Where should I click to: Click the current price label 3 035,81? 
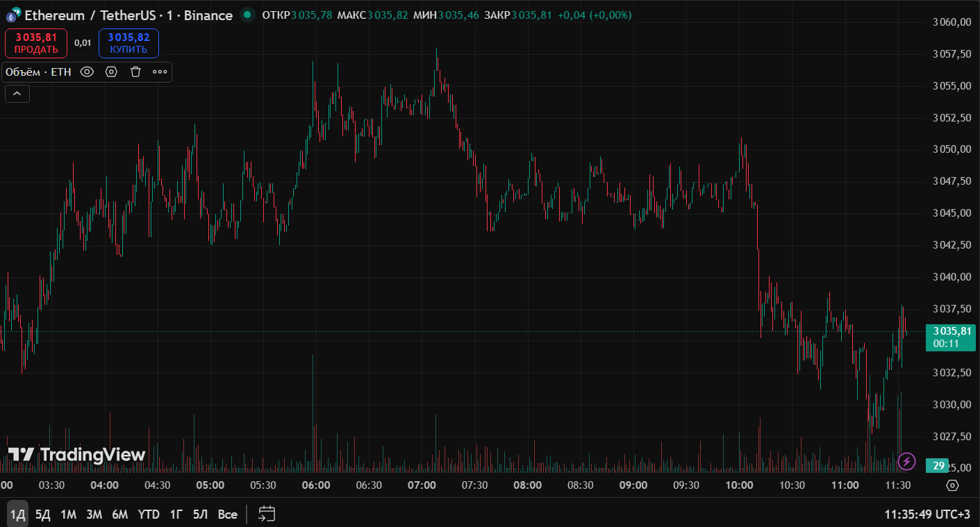pos(951,331)
